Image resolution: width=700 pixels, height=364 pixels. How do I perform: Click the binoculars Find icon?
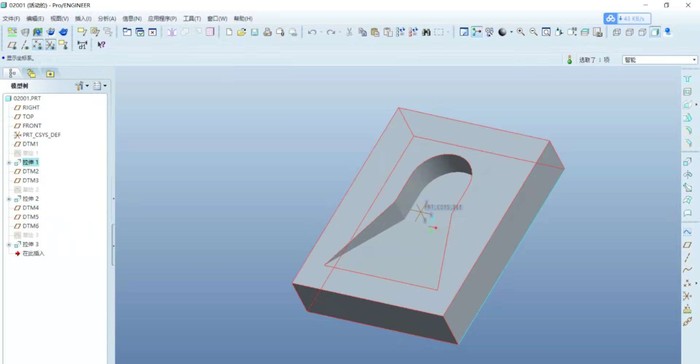coord(426,32)
